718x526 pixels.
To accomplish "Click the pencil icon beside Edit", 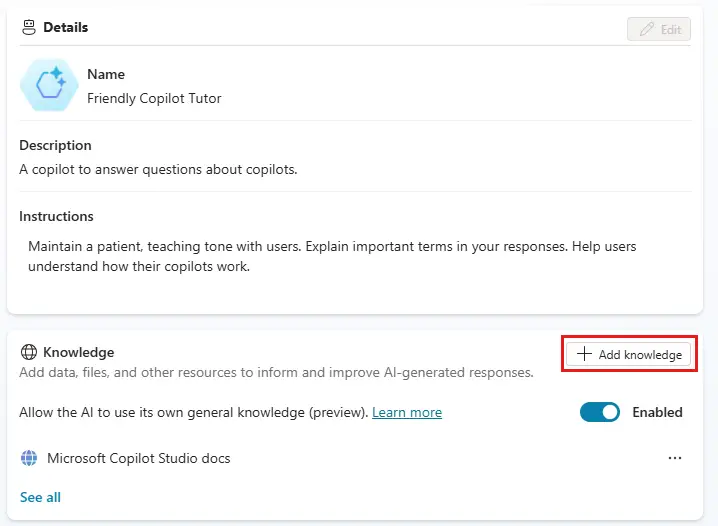I will point(647,29).
